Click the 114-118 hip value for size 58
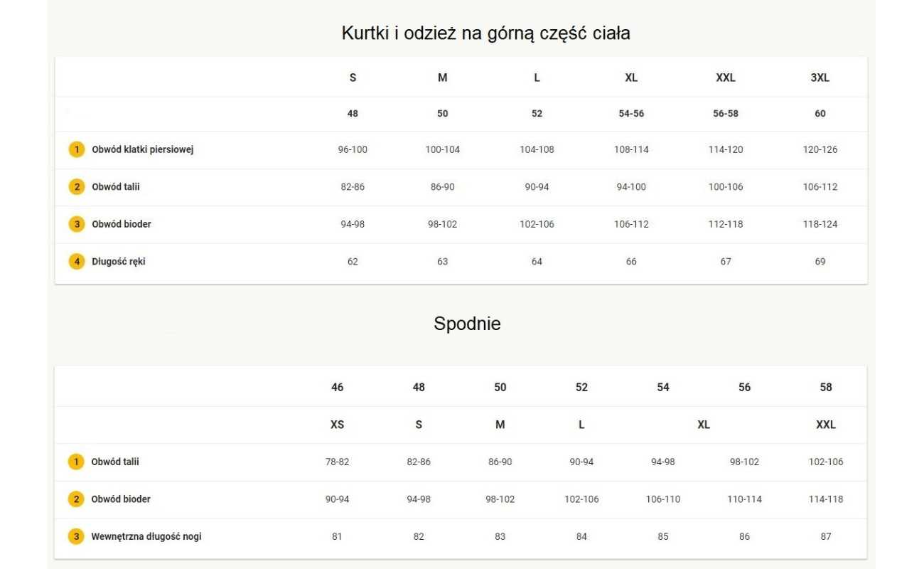The height and width of the screenshot is (569, 924). tap(826, 499)
